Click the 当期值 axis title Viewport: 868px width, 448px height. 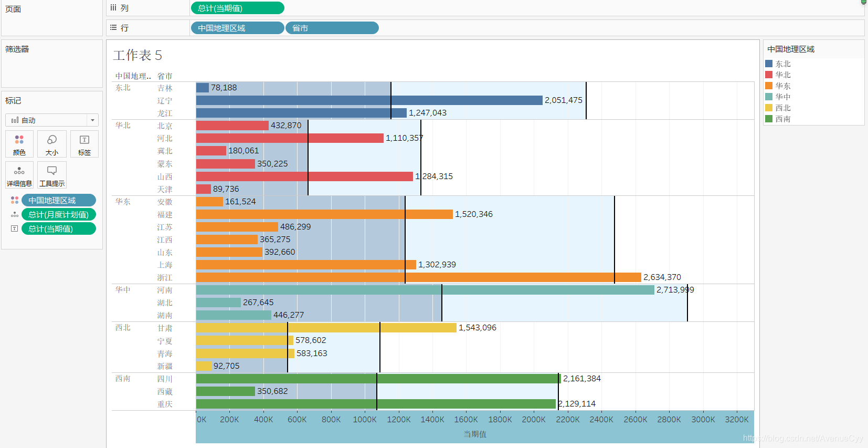(x=475, y=434)
